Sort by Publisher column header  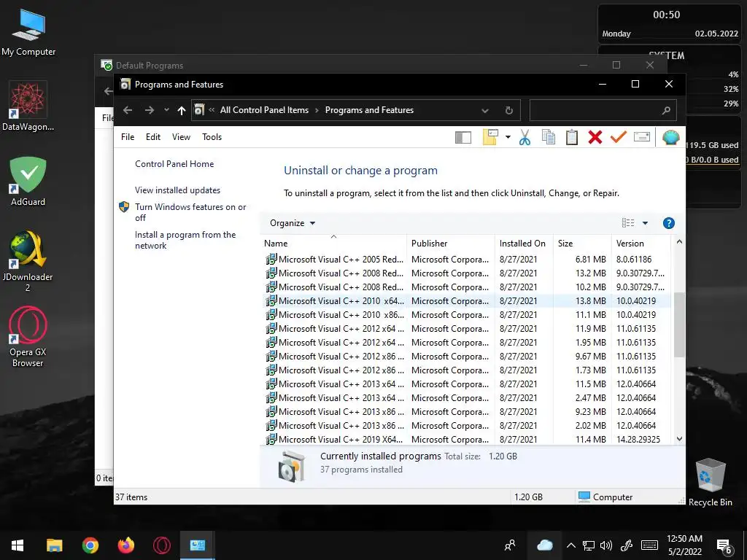click(451, 244)
